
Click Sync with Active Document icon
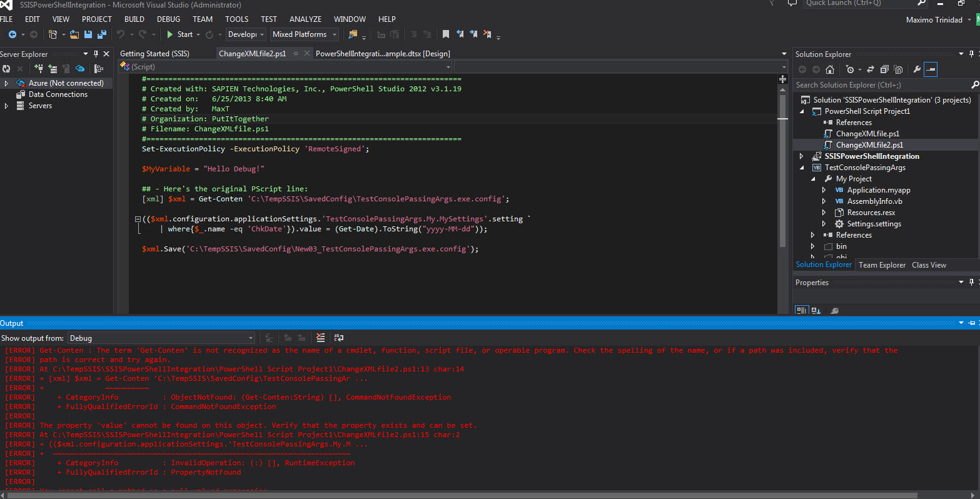872,69
